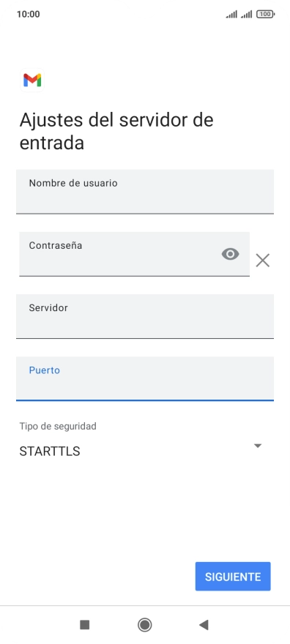The image size is (290, 644).
Task: Tap the Gmail logo icon
Action: click(32, 80)
